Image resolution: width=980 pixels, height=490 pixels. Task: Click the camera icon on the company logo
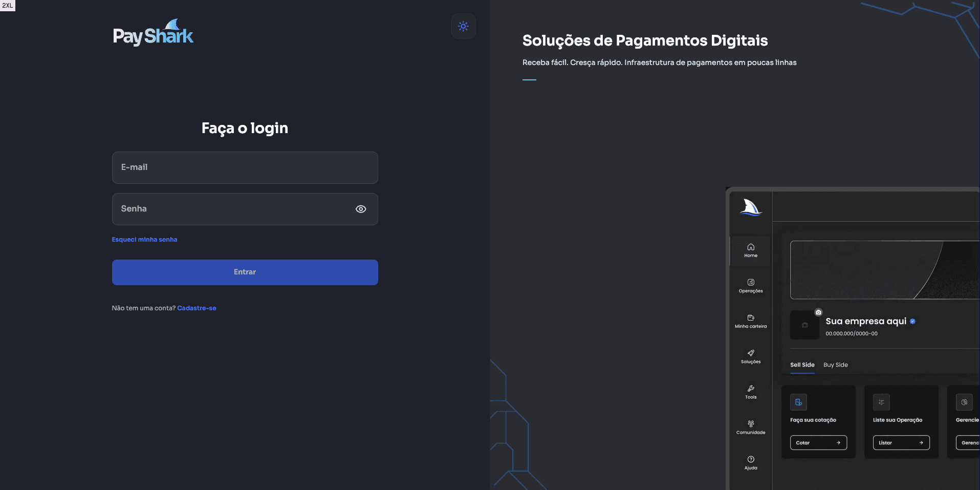coord(818,312)
